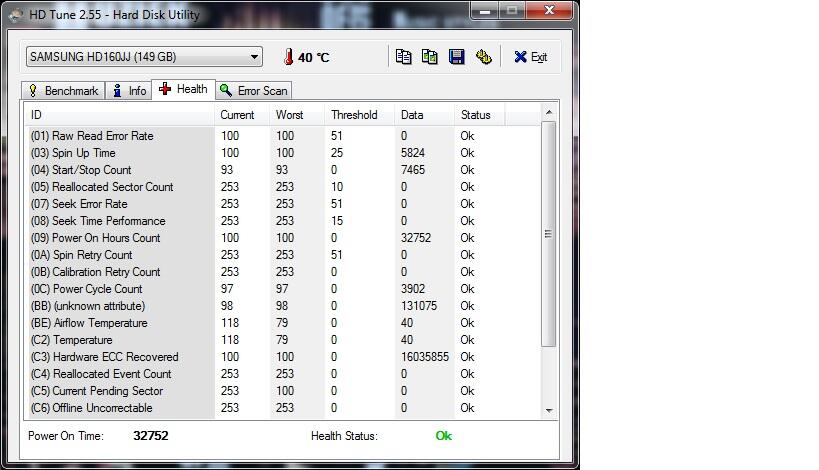
Task: Select the Seek Time Performance row
Action: click(282, 221)
